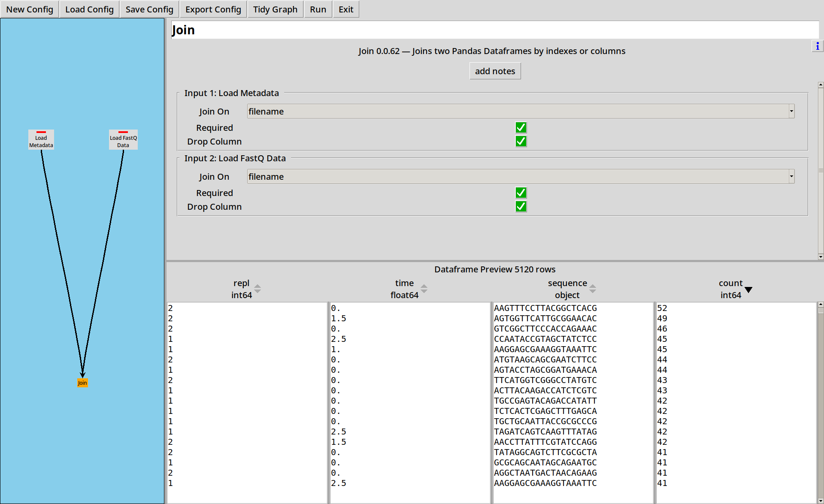The image size is (824, 504).
Task: Sort by the repl column arrows
Action: click(257, 289)
